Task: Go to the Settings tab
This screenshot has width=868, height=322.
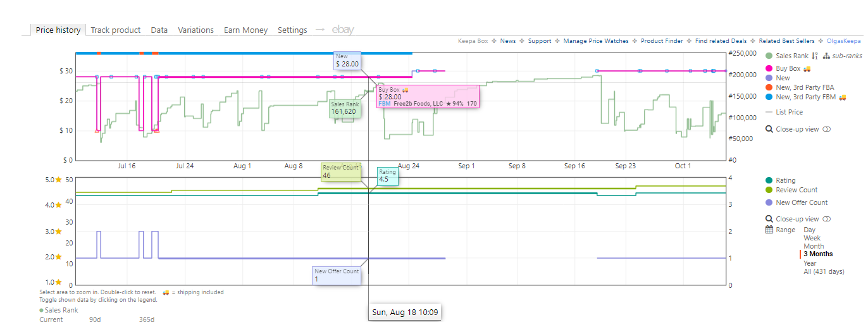Action: coord(292,30)
